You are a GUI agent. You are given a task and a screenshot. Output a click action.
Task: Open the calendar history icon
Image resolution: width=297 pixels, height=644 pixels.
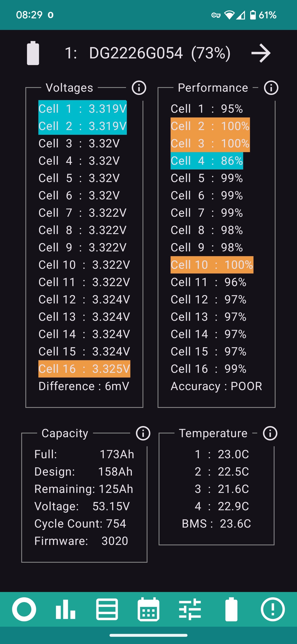[x=148, y=609]
